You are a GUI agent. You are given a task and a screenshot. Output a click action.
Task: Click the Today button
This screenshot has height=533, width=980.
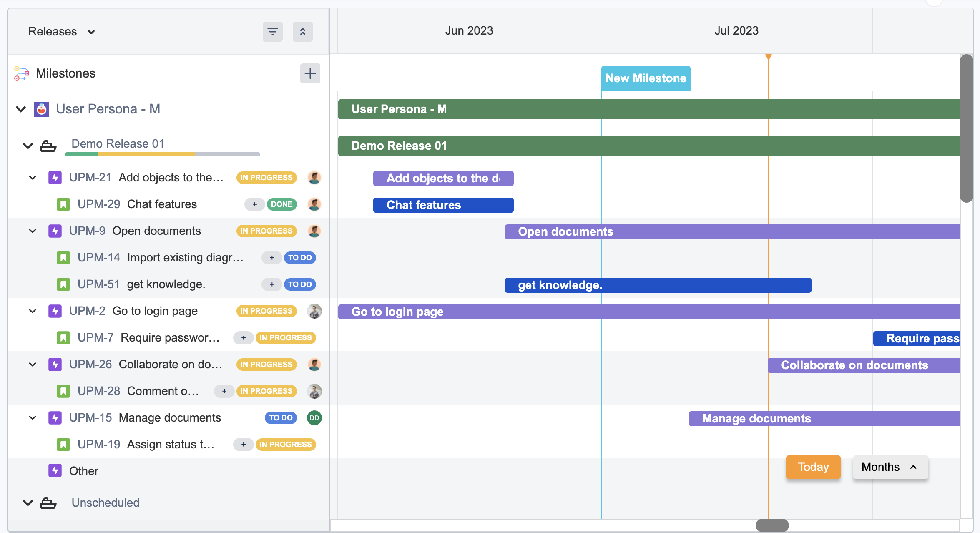[813, 467]
